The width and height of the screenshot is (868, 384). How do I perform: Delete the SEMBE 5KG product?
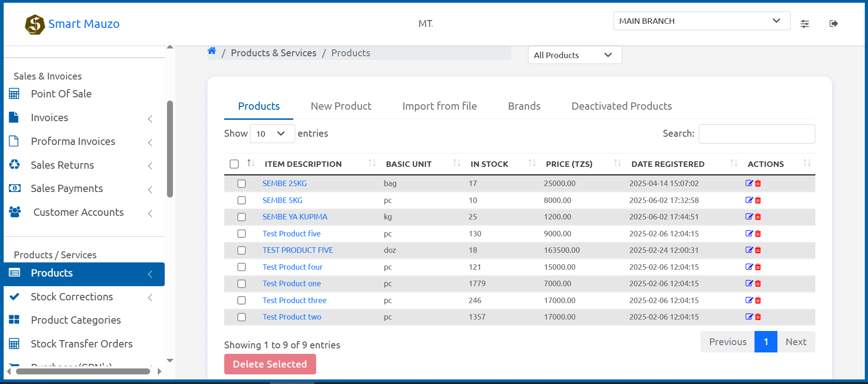(x=758, y=200)
